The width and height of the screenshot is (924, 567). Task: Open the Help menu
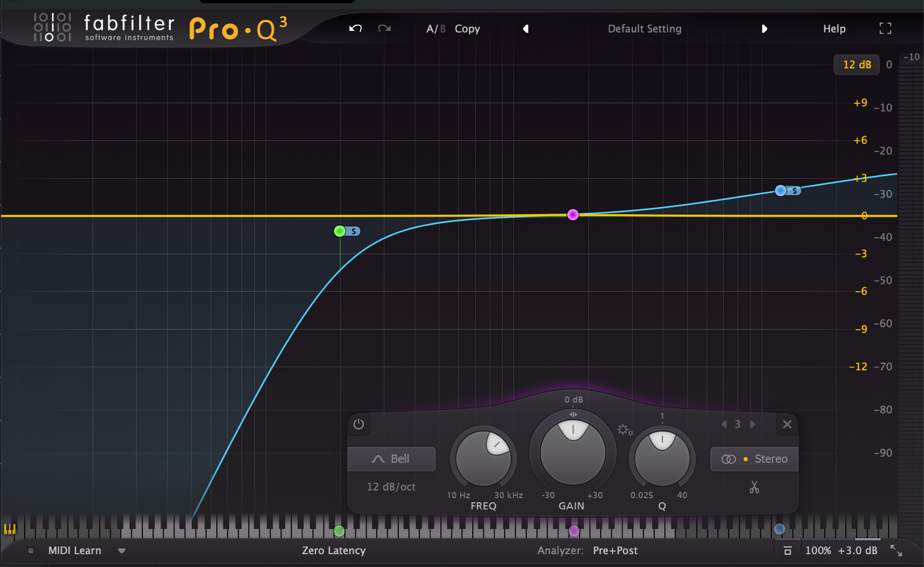(834, 29)
